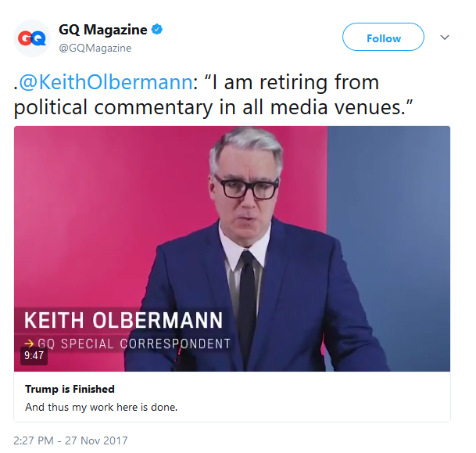
Task: Click the GQ Special Correspondent caption
Action: tap(134, 344)
